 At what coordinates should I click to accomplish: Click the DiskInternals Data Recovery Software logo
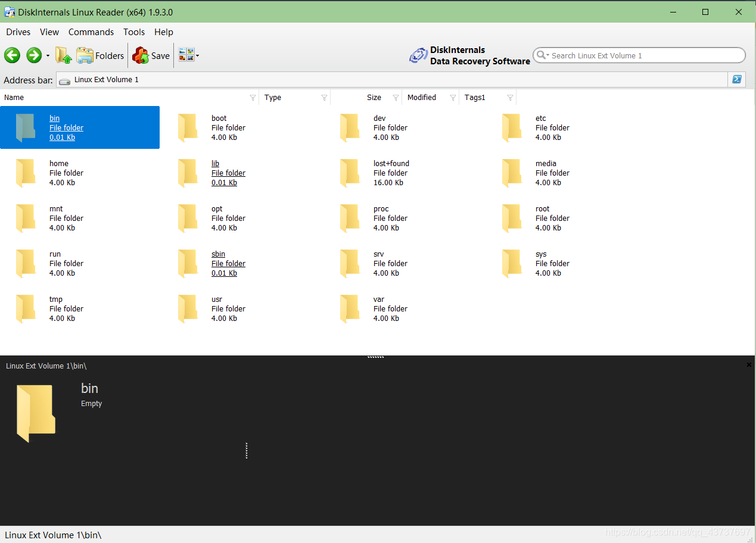click(469, 55)
